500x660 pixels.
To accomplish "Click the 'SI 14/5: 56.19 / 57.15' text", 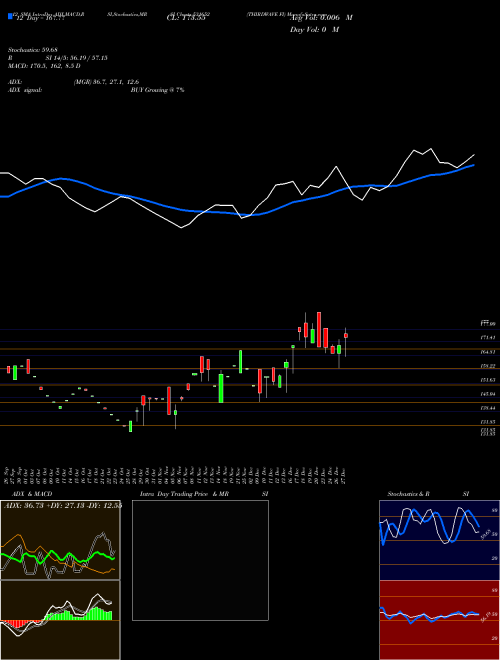I will tap(77, 58).
